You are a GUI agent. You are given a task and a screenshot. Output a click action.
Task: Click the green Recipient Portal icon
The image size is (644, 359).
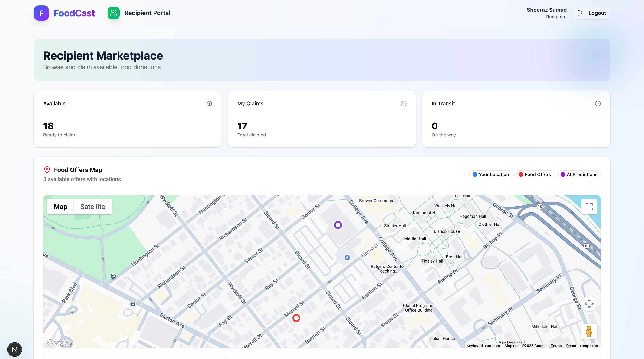click(x=114, y=13)
